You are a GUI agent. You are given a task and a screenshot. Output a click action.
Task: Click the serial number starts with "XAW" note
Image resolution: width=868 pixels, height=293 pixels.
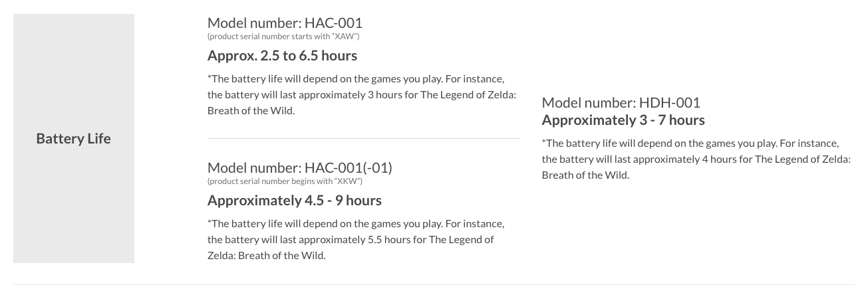coord(283,36)
